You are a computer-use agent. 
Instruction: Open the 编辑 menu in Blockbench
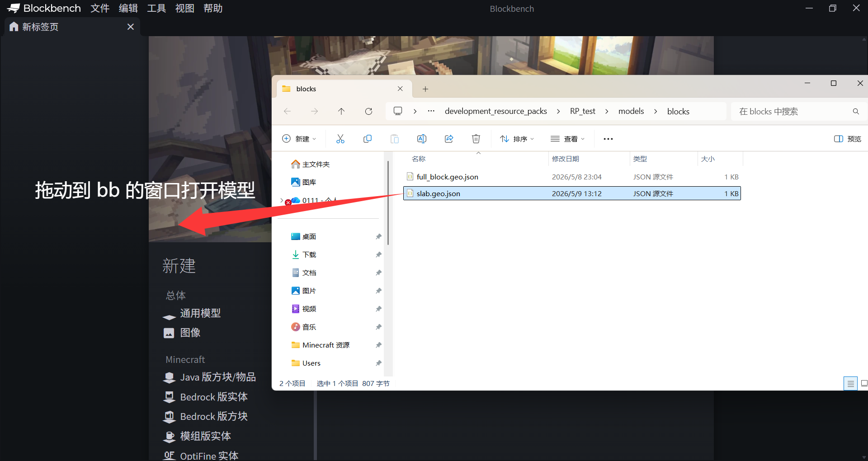[128, 8]
